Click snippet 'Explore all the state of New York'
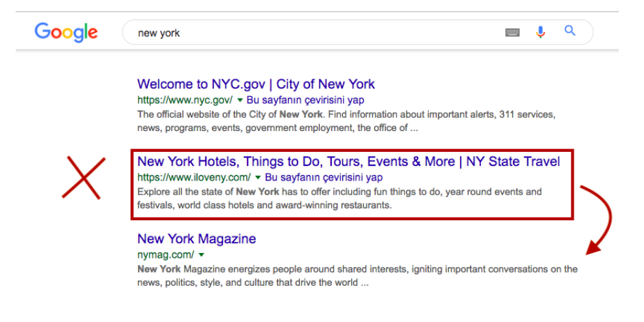The image size is (644, 322). point(339,199)
